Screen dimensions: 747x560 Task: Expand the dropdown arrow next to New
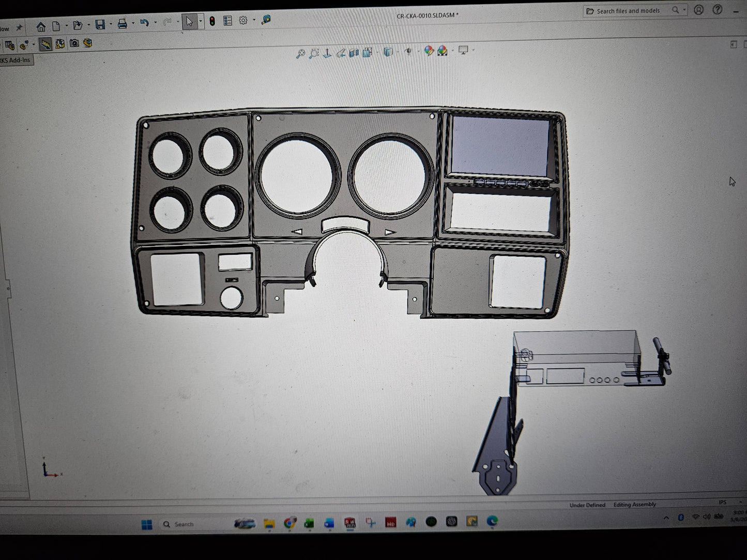point(66,25)
